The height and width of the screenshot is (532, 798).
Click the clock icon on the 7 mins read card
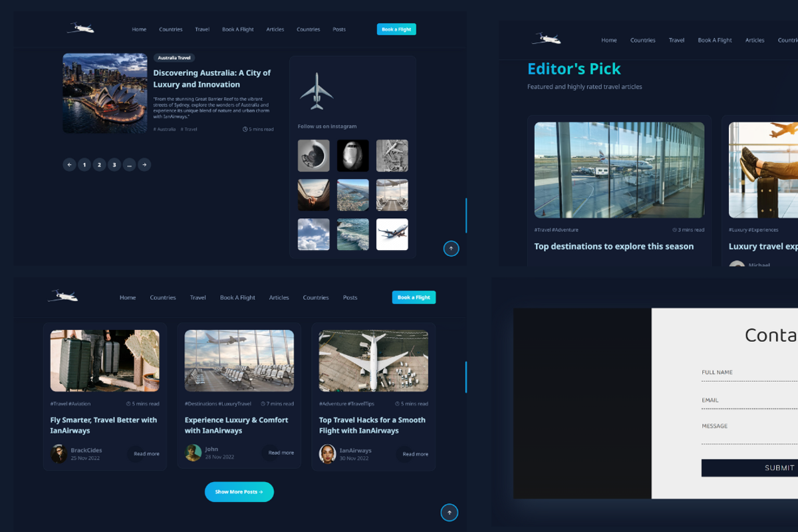(263, 404)
